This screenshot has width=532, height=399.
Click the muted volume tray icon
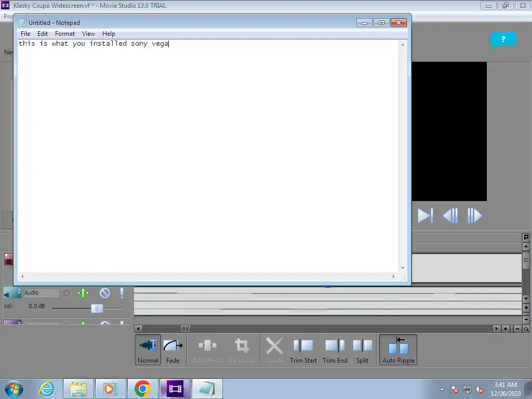click(480, 389)
